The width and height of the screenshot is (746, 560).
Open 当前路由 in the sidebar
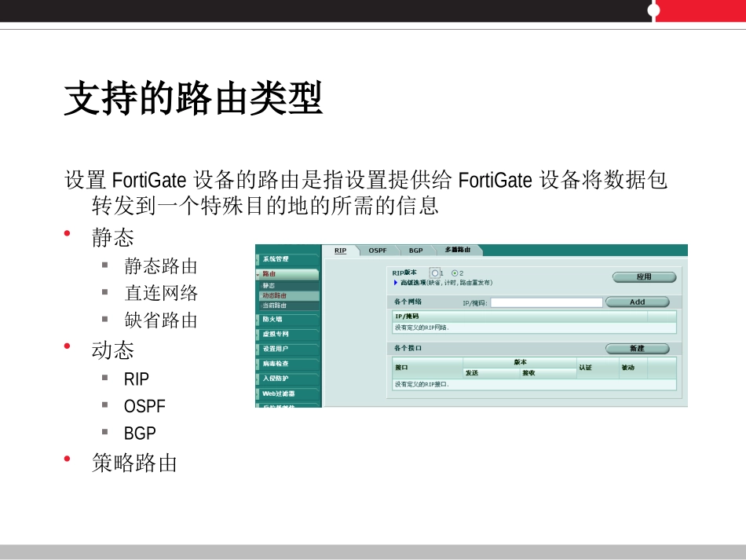[x=288, y=306]
